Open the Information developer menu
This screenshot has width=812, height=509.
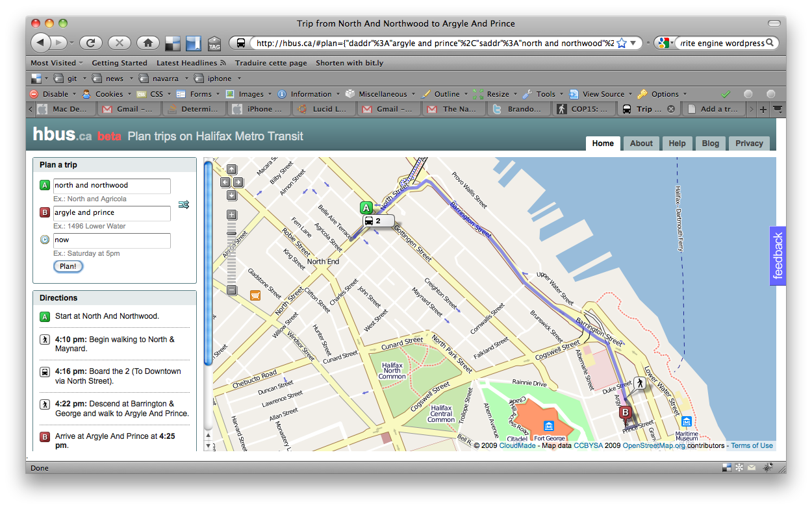tap(308, 94)
